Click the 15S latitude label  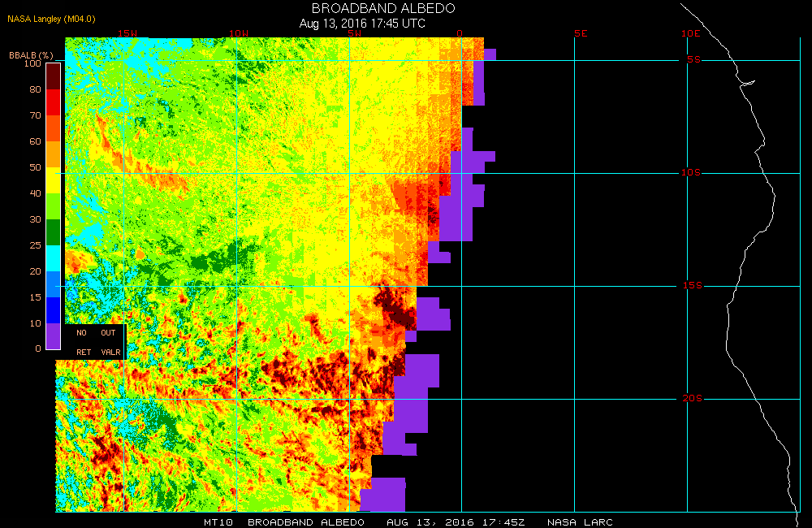pos(693,285)
